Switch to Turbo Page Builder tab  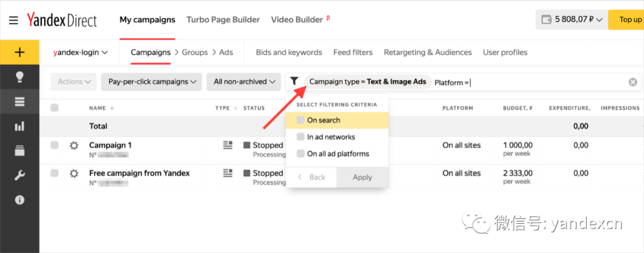click(223, 20)
